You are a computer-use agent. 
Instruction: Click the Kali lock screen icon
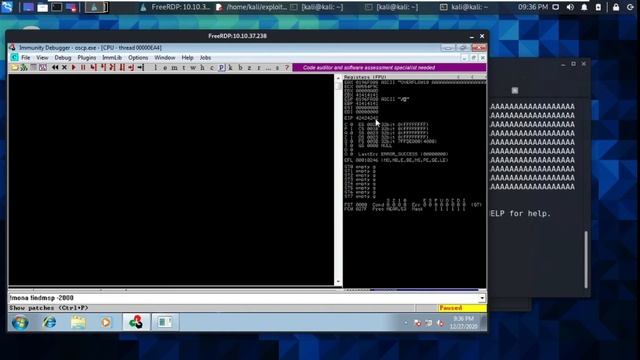[x=616, y=7]
